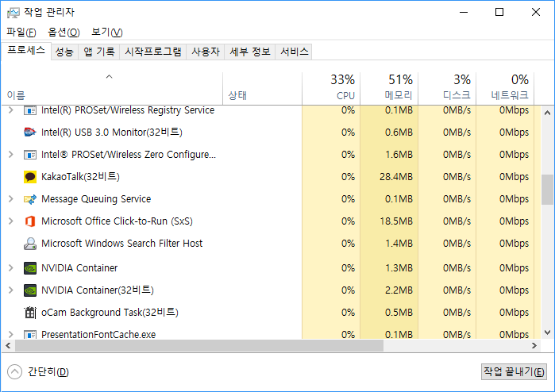
Task: Open the 파일(F) menu
Action: pyautogui.click(x=21, y=33)
